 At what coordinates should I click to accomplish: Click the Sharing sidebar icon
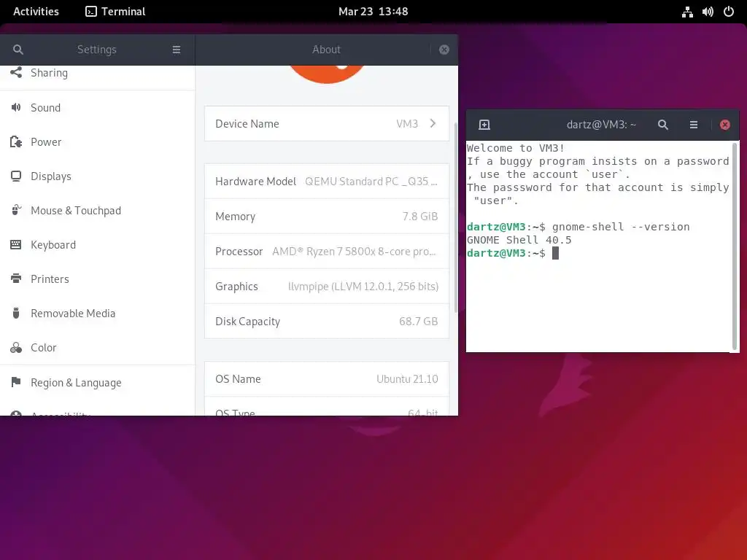[16, 72]
